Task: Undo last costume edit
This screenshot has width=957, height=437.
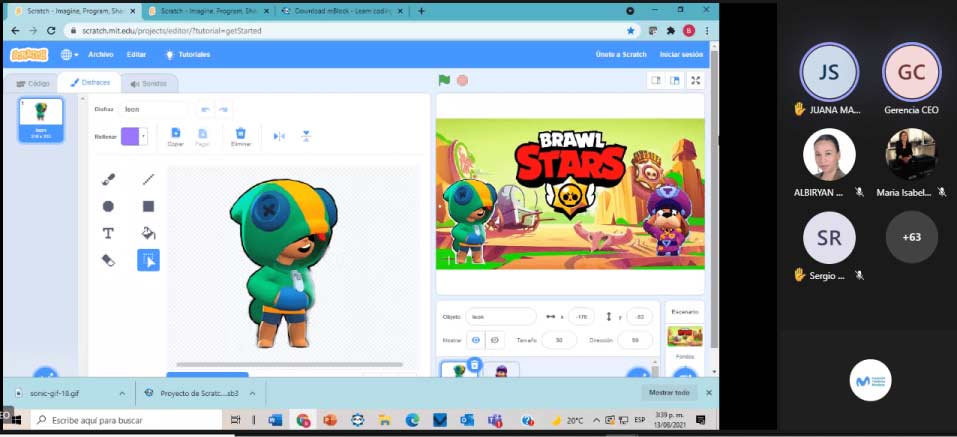Action: pyautogui.click(x=206, y=110)
